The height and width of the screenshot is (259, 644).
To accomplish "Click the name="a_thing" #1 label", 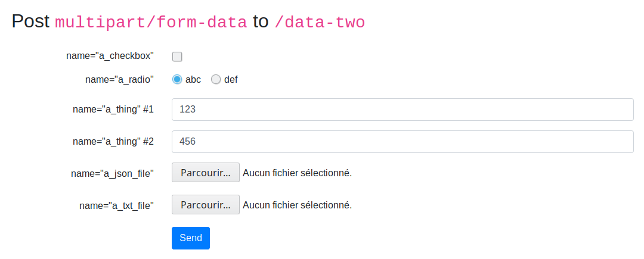I will click(x=113, y=110).
